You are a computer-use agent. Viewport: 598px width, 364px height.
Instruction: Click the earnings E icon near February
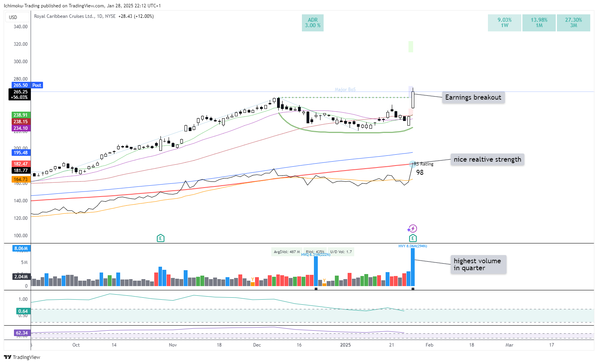click(x=413, y=238)
